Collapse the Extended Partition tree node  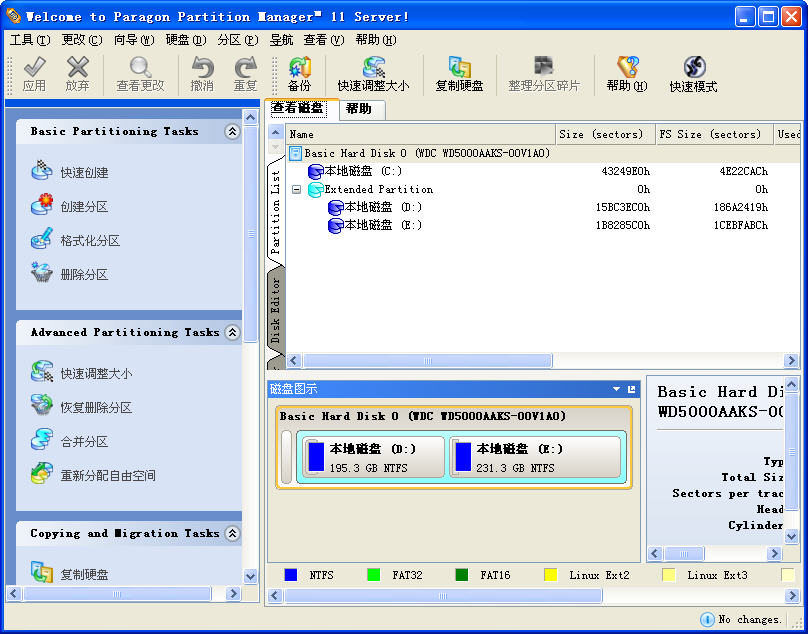(x=296, y=190)
